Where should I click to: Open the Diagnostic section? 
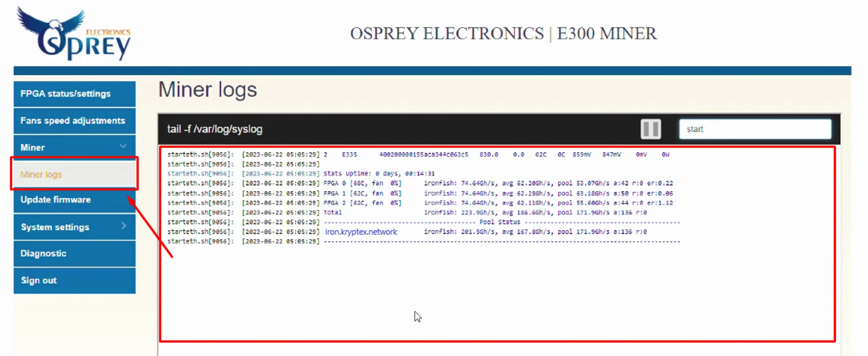click(x=43, y=254)
